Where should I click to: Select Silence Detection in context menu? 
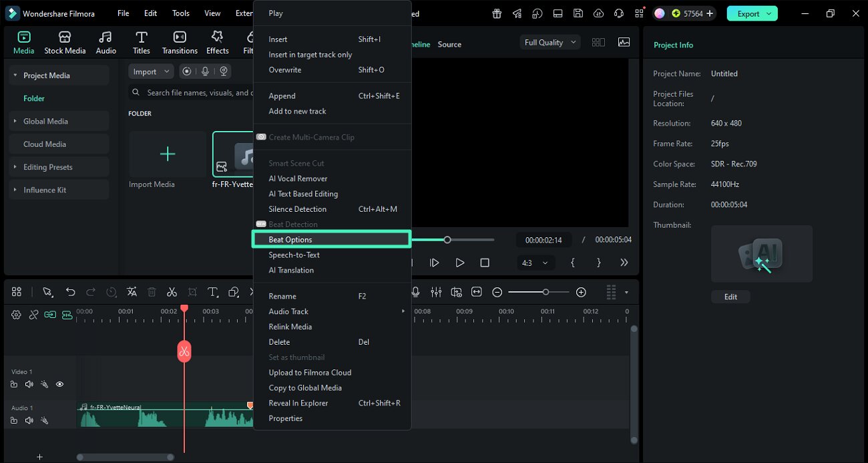pos(332,209)
